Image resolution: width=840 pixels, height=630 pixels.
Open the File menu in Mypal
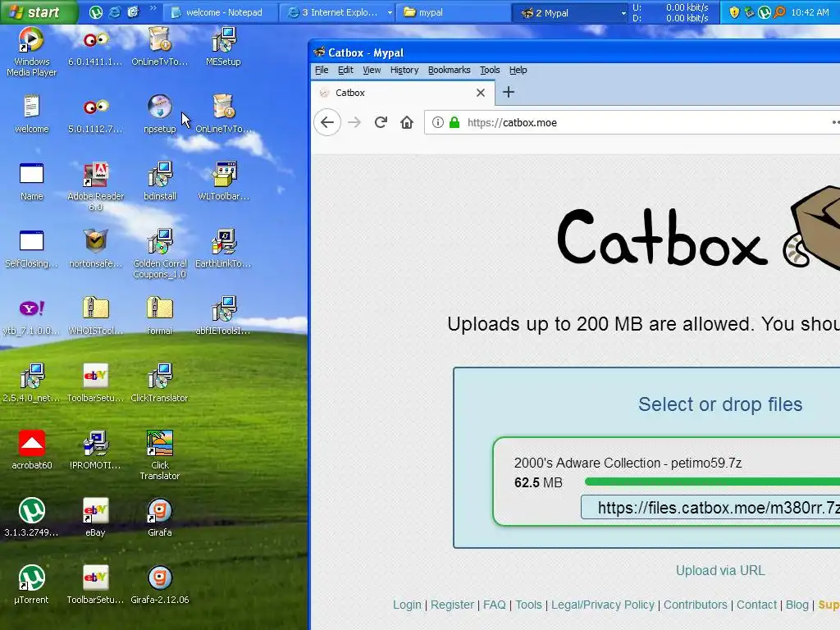coord(322,70)
